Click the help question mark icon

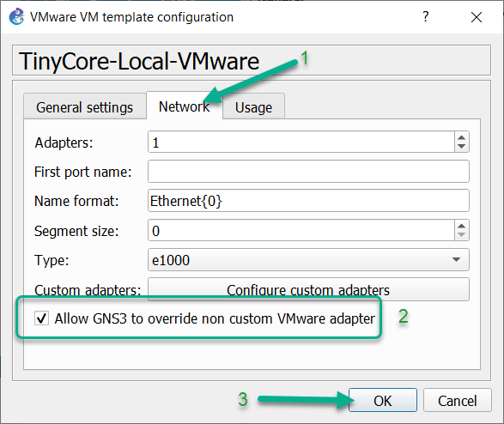coord(426,16)
